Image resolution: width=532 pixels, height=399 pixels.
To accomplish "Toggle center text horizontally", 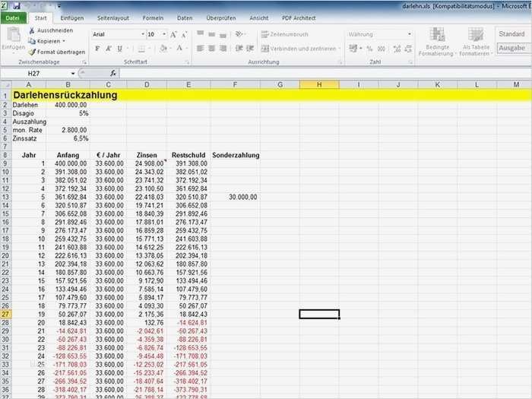I will tap(212, 49).
